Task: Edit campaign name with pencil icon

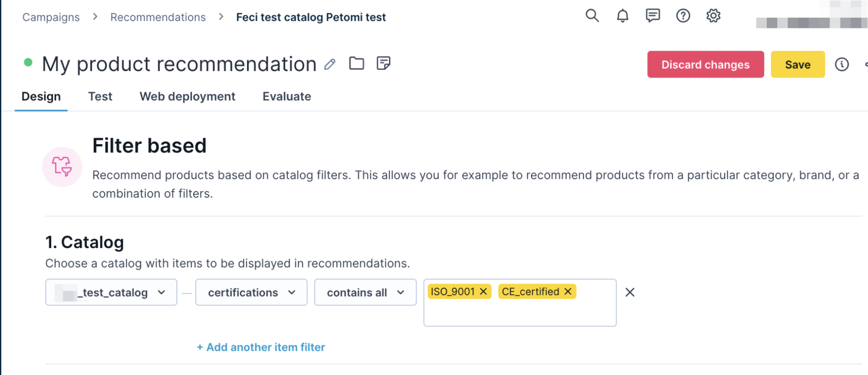Action: pyautogui.click(x=330, y=64)
